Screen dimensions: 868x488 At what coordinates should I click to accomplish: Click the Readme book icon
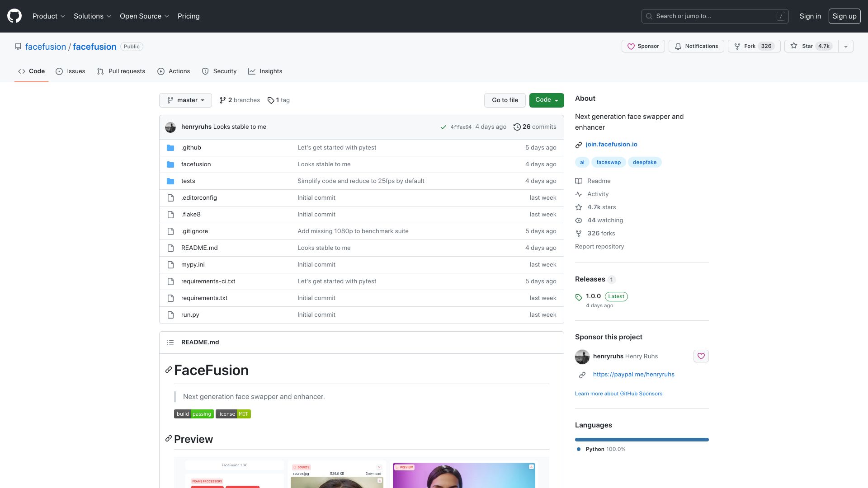(x=579, y=181)
